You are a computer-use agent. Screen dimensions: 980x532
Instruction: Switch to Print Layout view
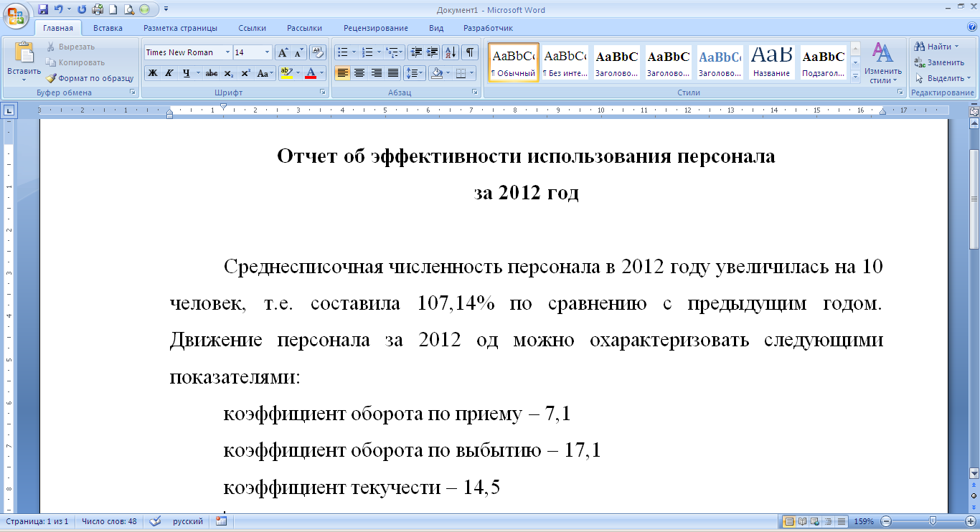(789, 521)
